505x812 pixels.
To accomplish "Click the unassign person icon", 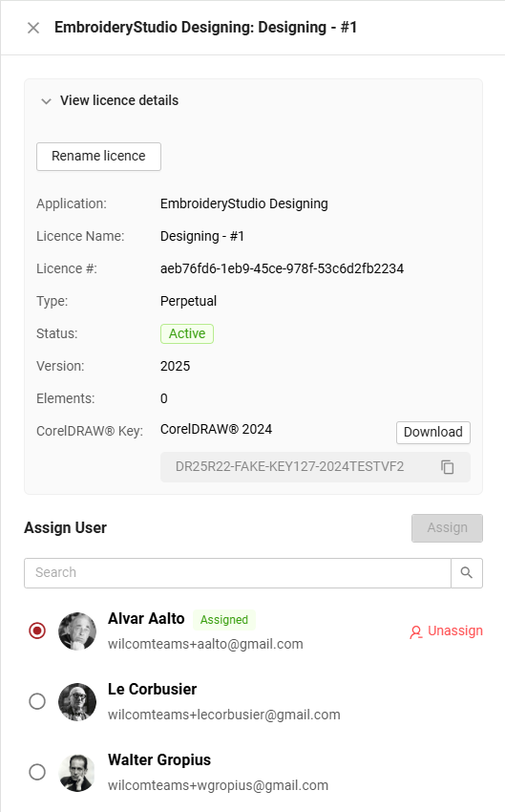I will 415,632.
